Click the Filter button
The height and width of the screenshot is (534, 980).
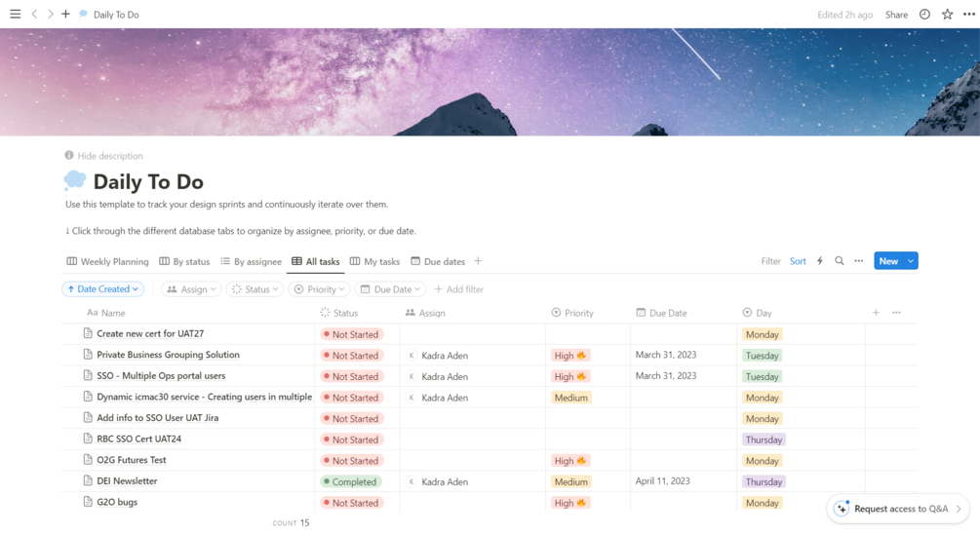pyautogui.click(x=770, y=261)
